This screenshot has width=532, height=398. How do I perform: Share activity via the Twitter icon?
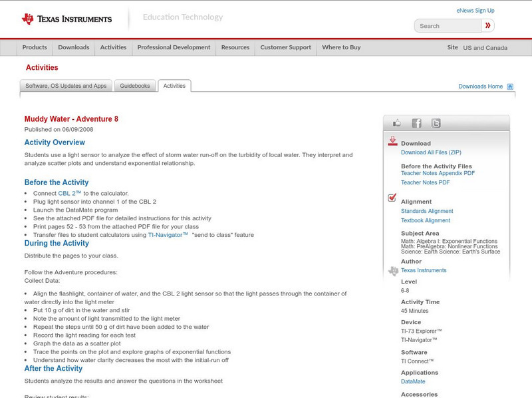[x=436, y=123]
